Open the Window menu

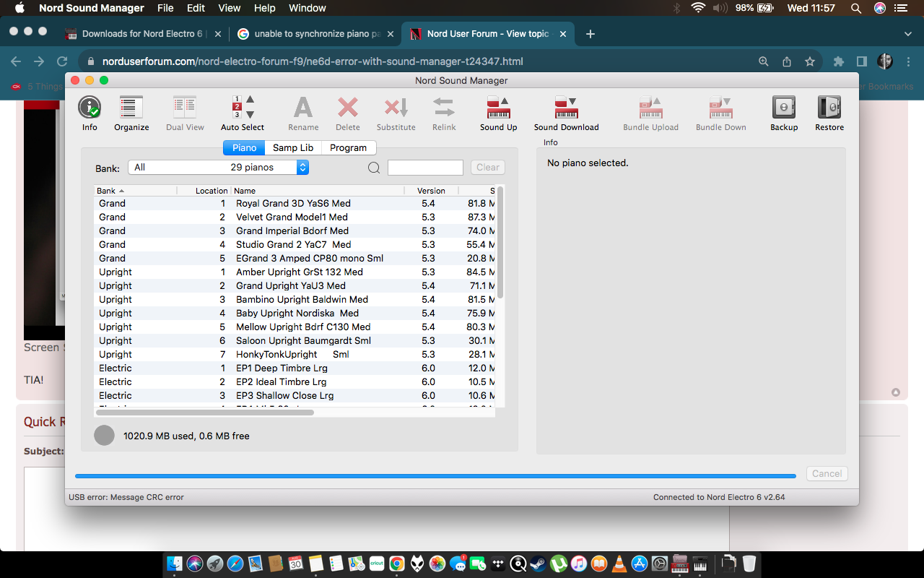point(308,8)
